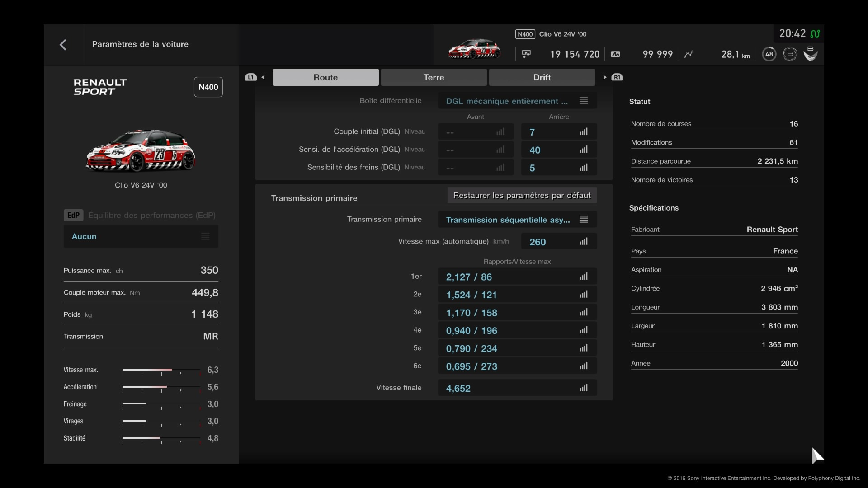Click front Couple initial disabled field

[x=476, y=132]
